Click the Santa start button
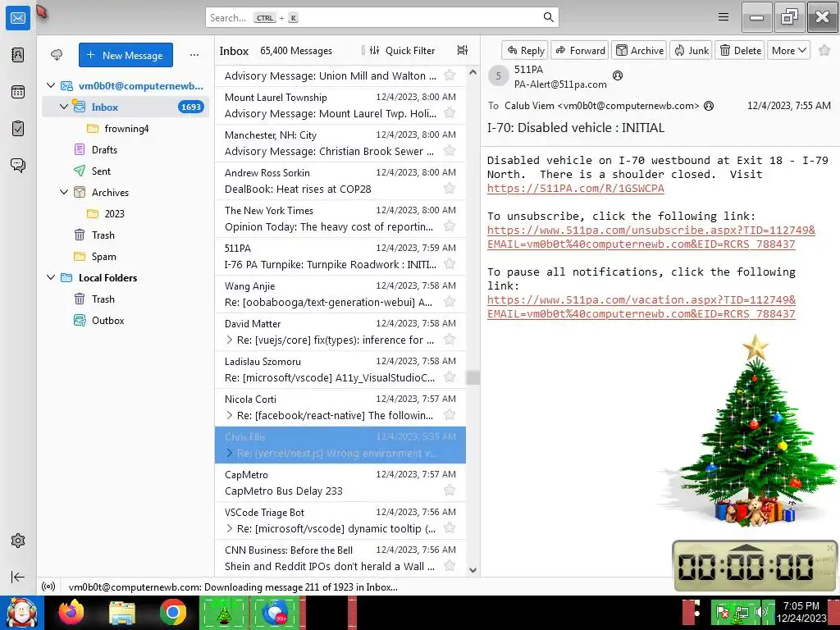840x630 pixels. click(x=22, y=612)
